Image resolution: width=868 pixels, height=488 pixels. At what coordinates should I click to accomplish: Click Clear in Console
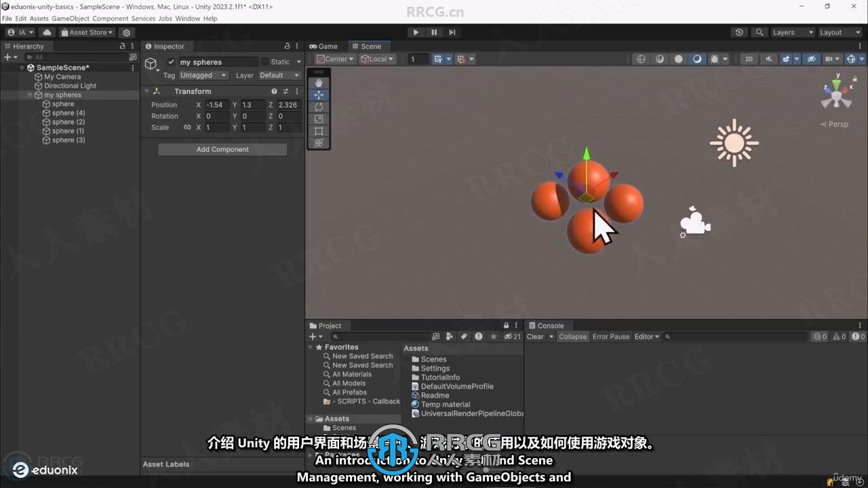(x=535, y=337)
